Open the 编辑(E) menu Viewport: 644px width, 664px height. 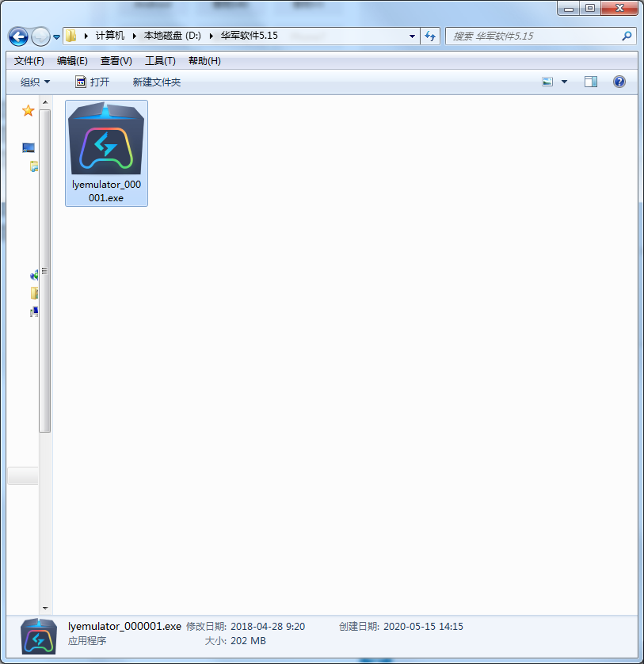pos(72,61)
